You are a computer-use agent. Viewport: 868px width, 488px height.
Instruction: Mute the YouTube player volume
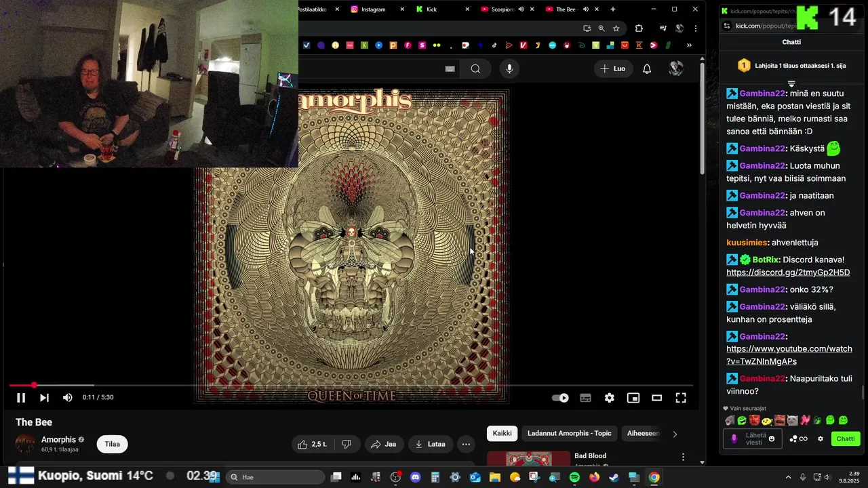[67, 398]
